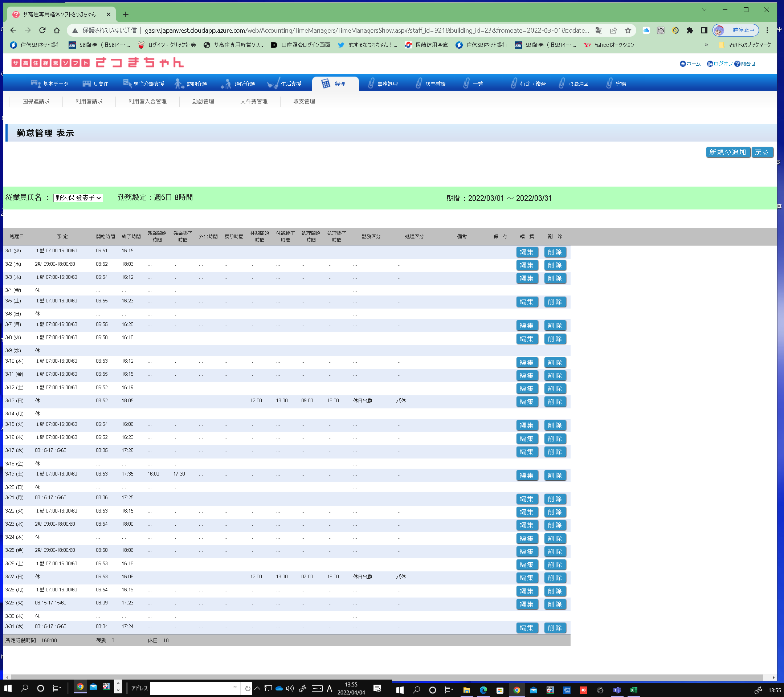Click the share page icon in address bar
Screen dimensions: 784x697
point(613,30)
